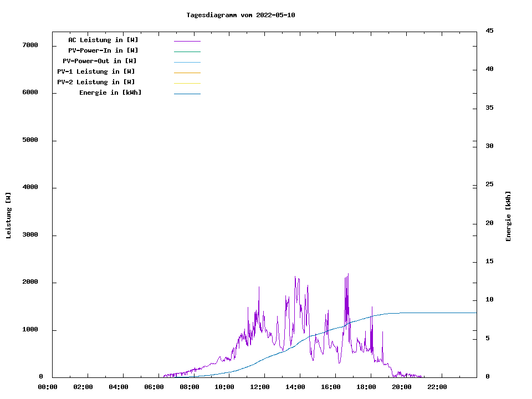Viewport: 532px width, 399px height.
Task: Choose the PV-2 Leistung in [W] legend label
Action: [x=96, y=82]
